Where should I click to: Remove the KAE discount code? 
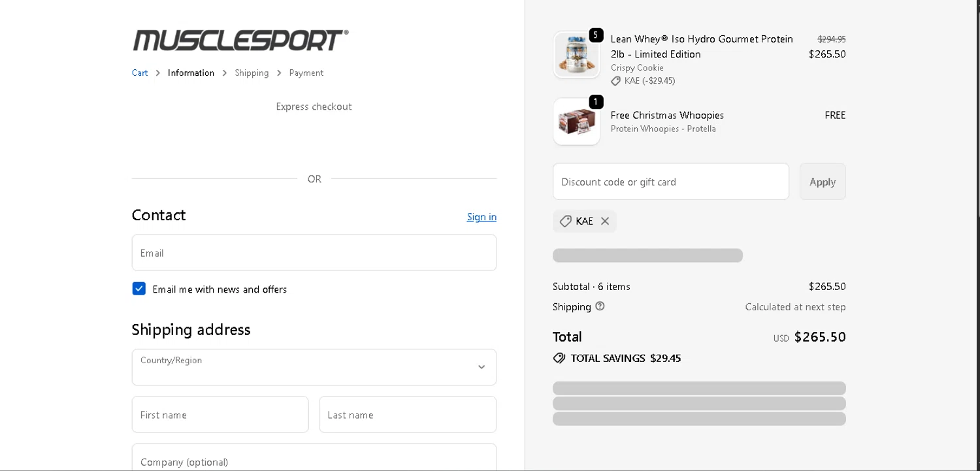click(605, 221)
